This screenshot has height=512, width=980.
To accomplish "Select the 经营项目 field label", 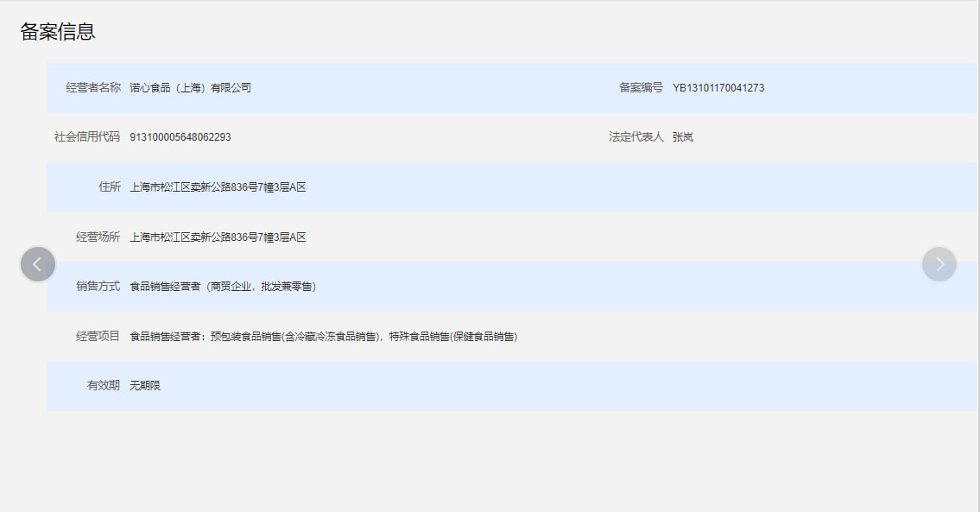I will point(98,336).
